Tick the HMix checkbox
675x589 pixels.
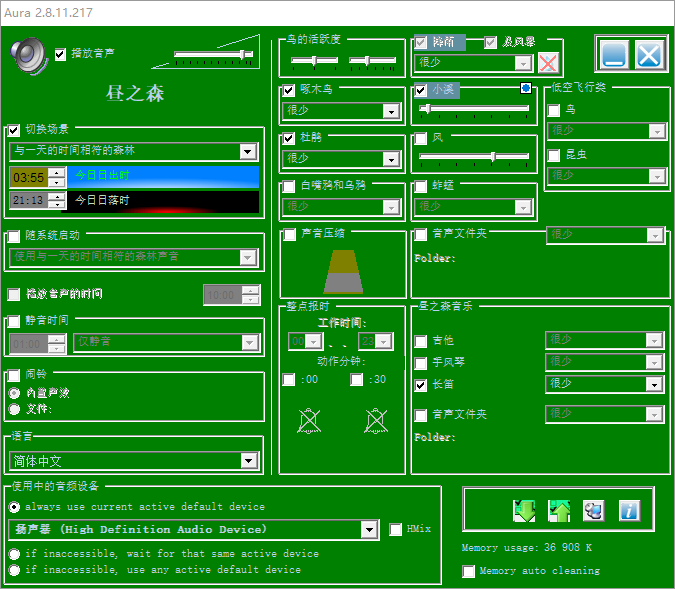(x=395, y=529)
